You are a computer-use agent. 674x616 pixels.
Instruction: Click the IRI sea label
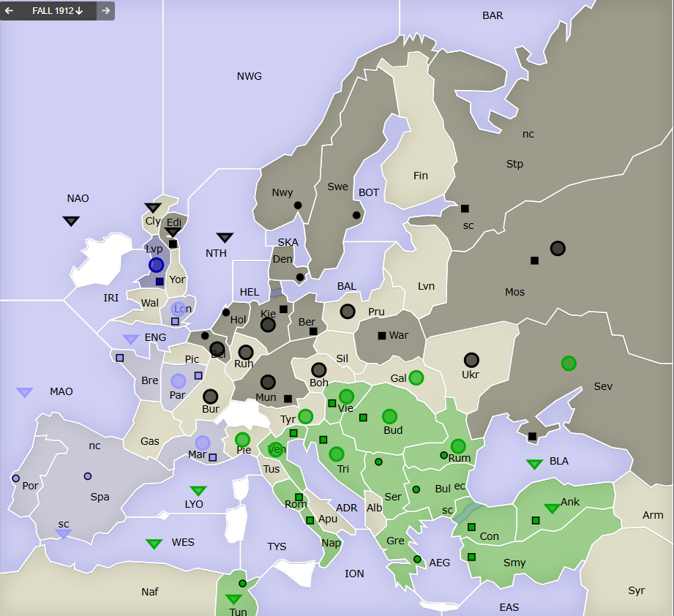pyautogui.click(x=111, y=298)
